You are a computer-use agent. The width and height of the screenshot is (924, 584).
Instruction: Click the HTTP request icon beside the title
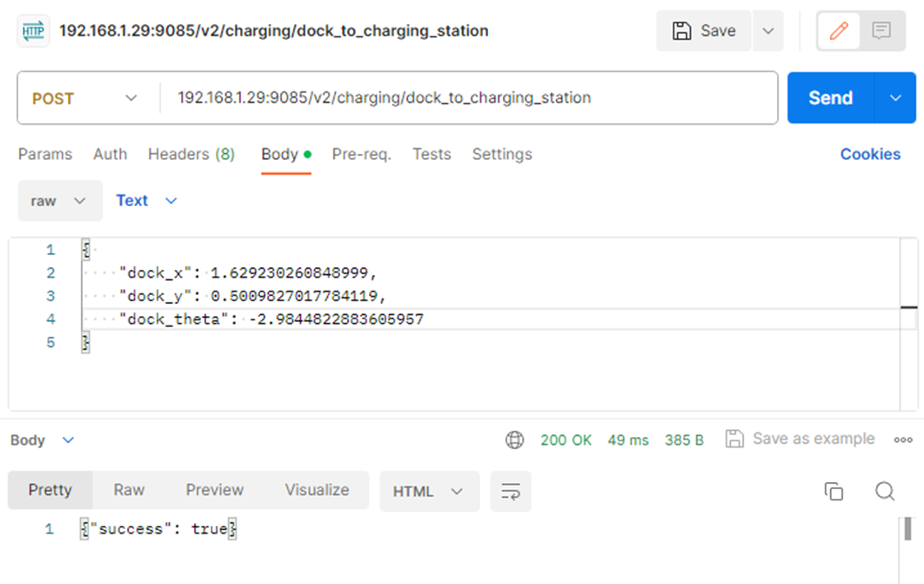point(34,31)
